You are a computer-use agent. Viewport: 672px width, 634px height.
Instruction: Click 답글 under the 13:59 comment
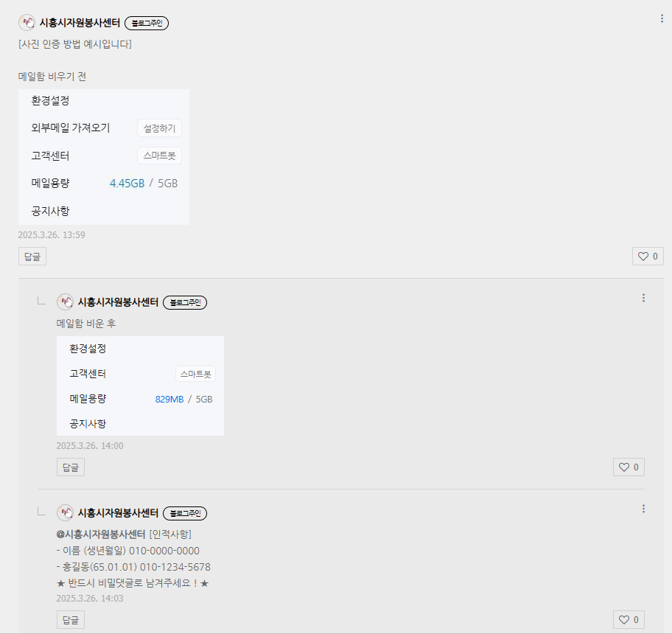tap(32, 257)
